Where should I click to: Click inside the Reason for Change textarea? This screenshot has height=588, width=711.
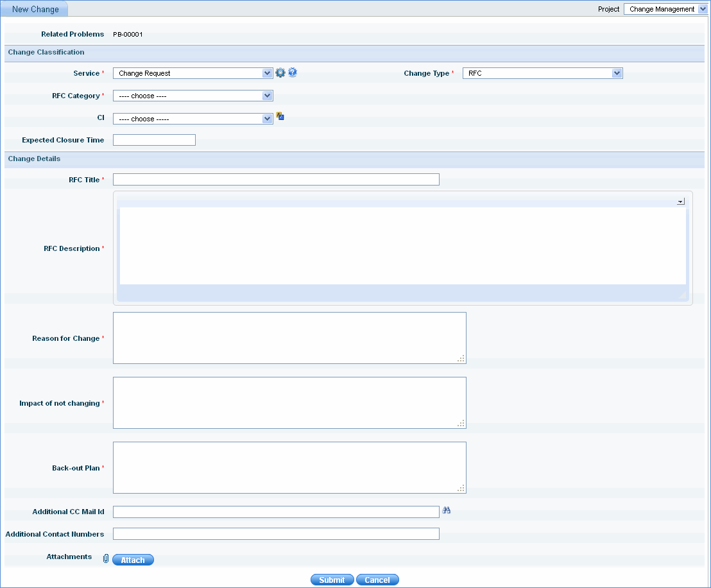coord(289,338)
